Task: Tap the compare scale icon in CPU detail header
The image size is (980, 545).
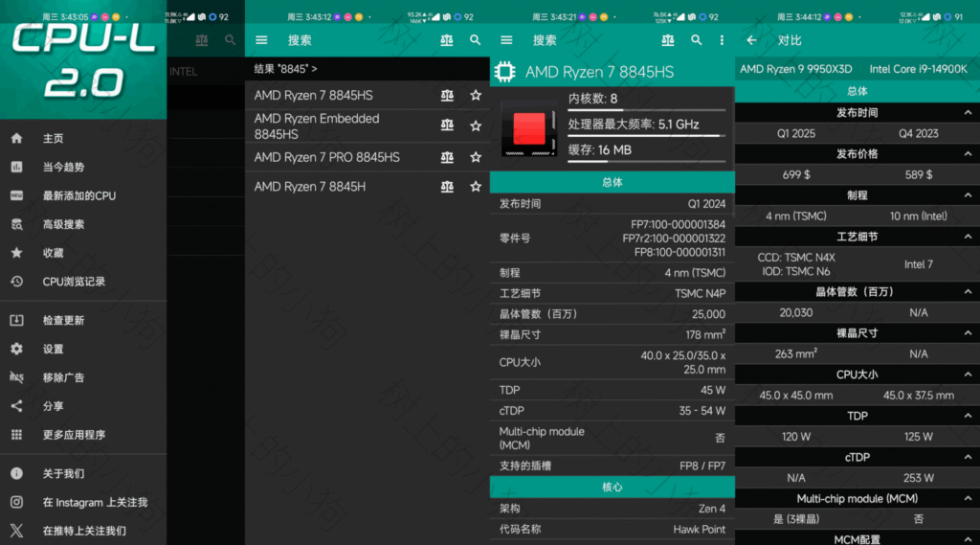Action: 668,40
